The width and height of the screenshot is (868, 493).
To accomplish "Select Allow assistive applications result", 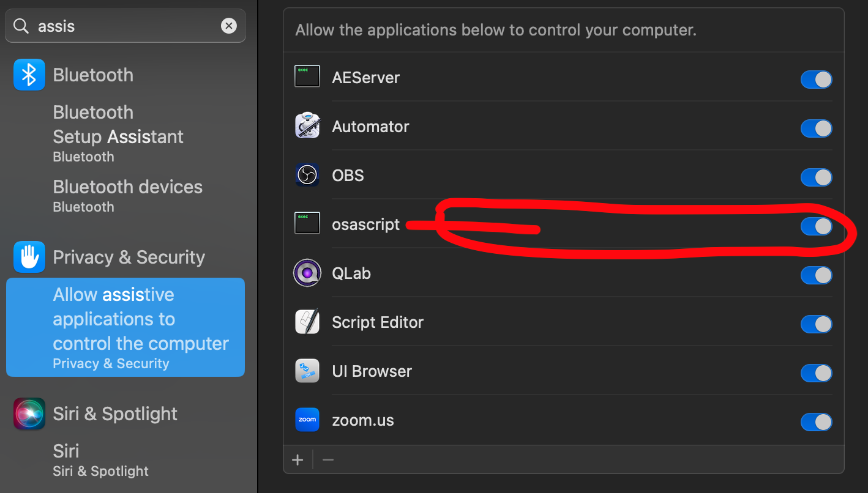I will (x=125, y=327).
